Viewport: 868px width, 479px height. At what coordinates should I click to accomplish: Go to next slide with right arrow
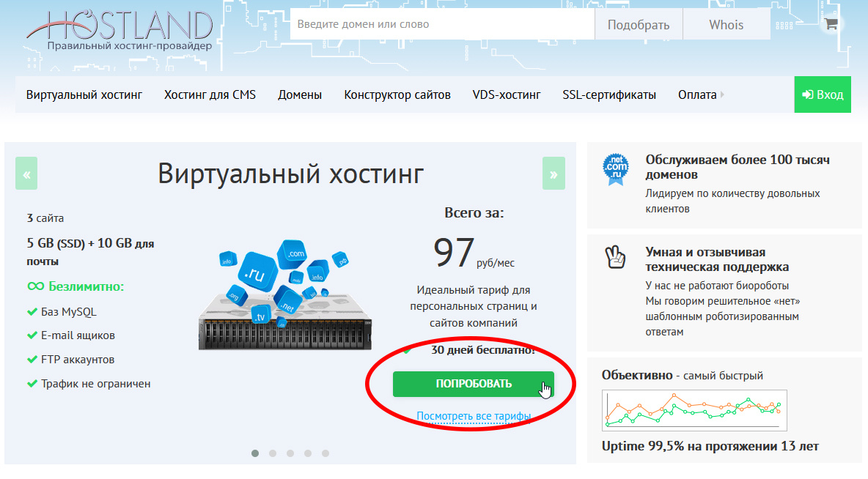[553, 173]
